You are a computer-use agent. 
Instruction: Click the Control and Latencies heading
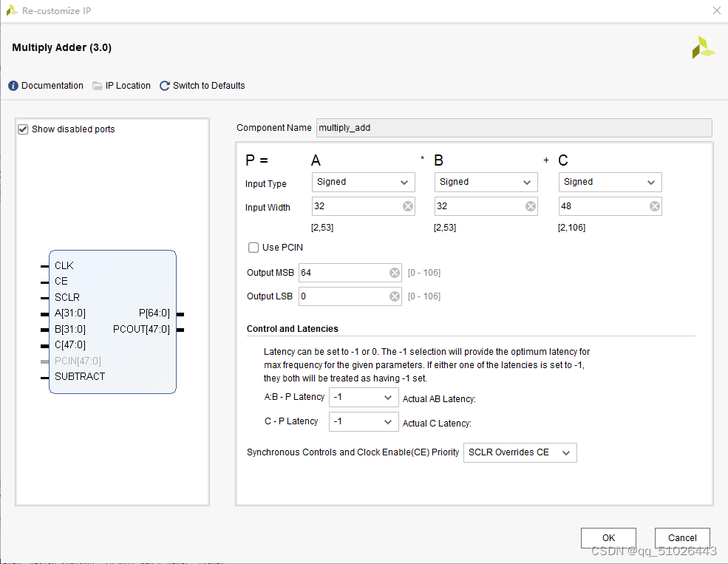coord(293,329)
